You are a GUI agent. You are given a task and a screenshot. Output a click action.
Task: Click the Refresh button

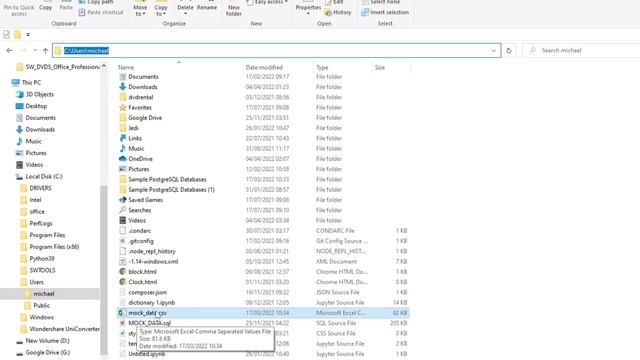click(509, 51)
